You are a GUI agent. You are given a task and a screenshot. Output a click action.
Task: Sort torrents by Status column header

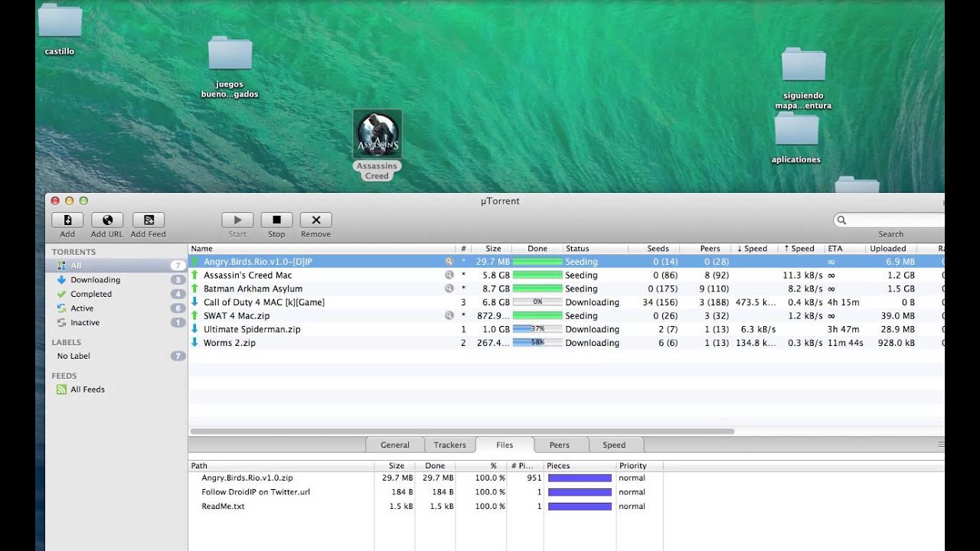[596, 249]
